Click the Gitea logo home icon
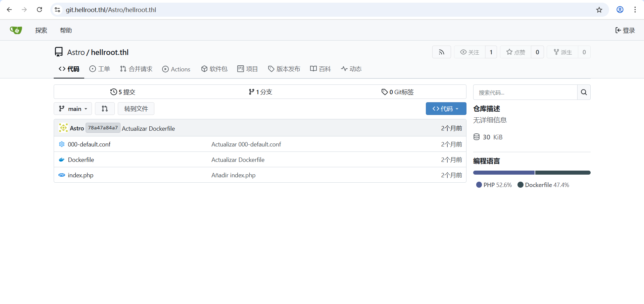 click(16, 30)
